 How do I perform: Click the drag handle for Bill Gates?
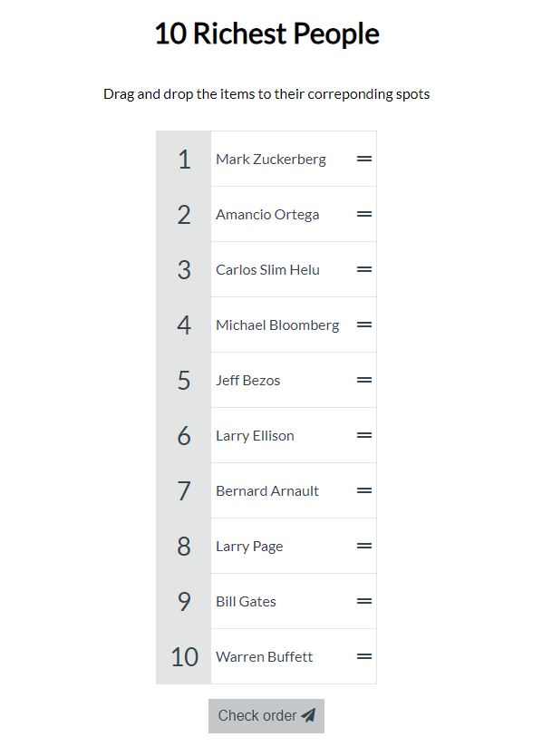tap(364, 601)
